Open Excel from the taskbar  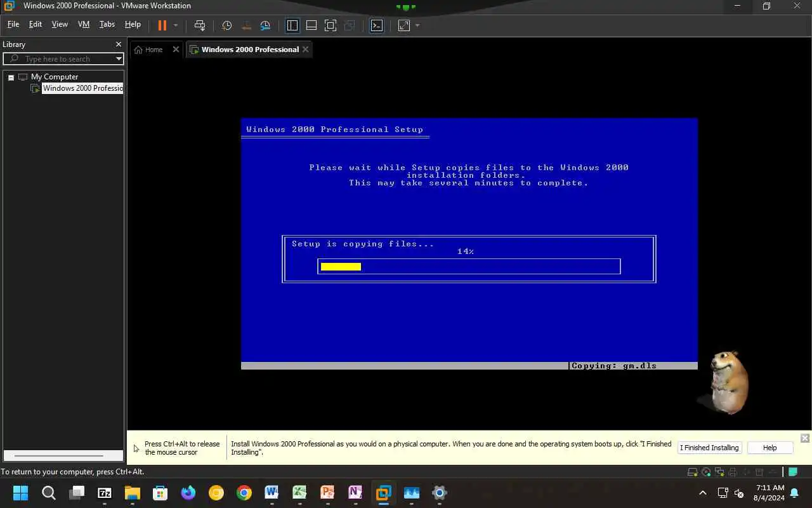pos(299,493)
